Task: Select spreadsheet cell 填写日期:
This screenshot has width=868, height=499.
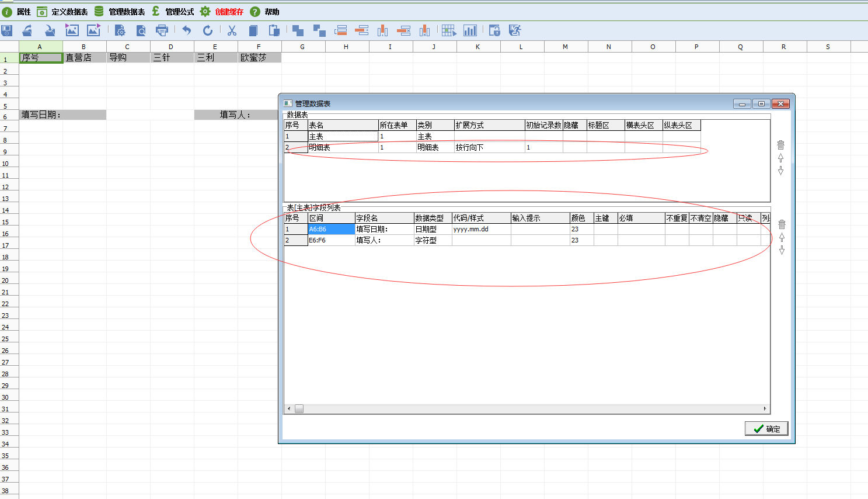Action: point(62,115)
